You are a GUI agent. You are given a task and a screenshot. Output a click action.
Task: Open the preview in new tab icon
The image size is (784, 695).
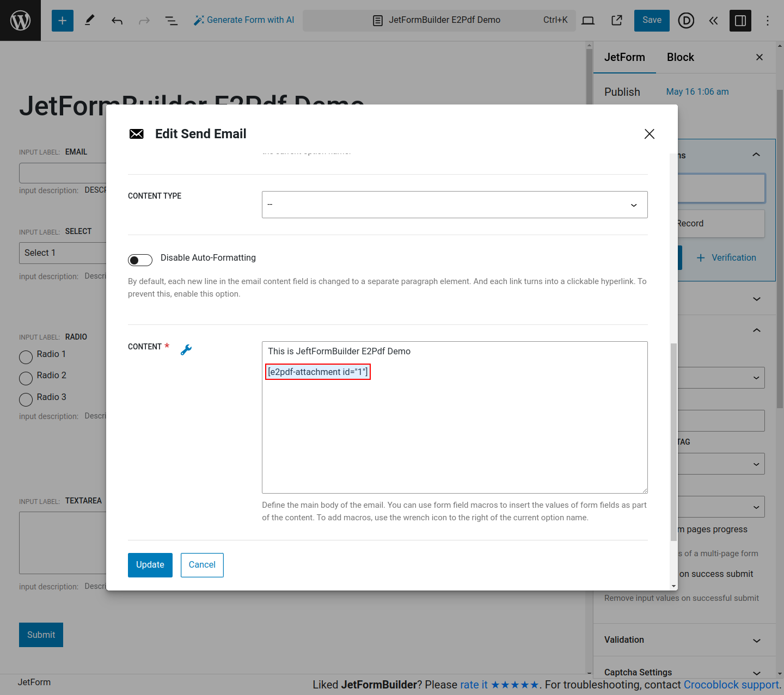pyautogui.click(x=616, y=21)
